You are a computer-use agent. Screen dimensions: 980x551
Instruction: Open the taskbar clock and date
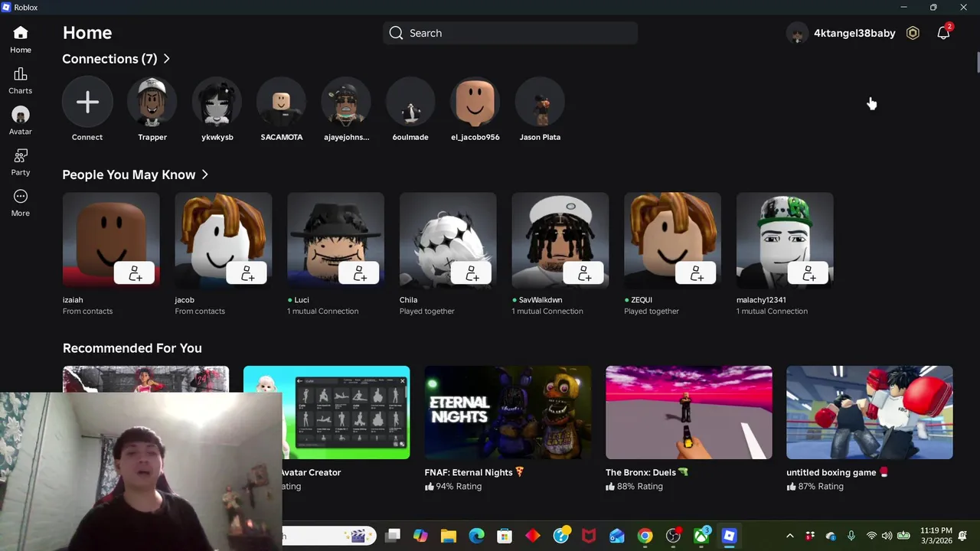[936, 536]
